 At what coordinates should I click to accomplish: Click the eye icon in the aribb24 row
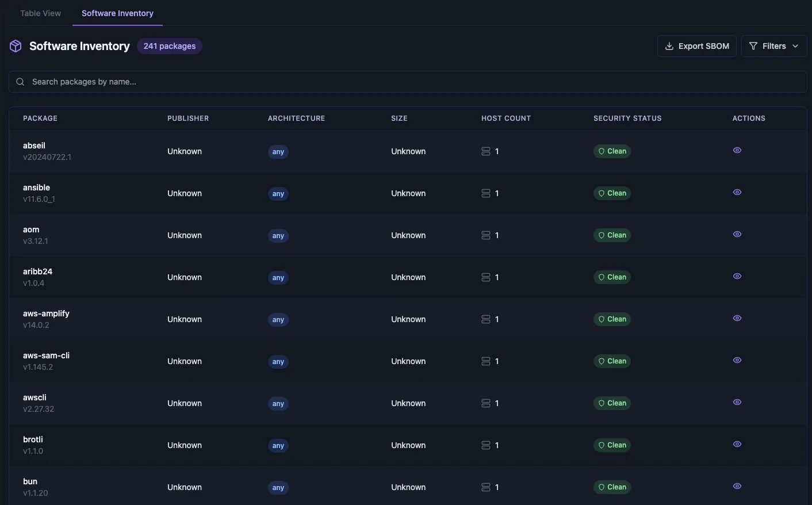point(737,276)
